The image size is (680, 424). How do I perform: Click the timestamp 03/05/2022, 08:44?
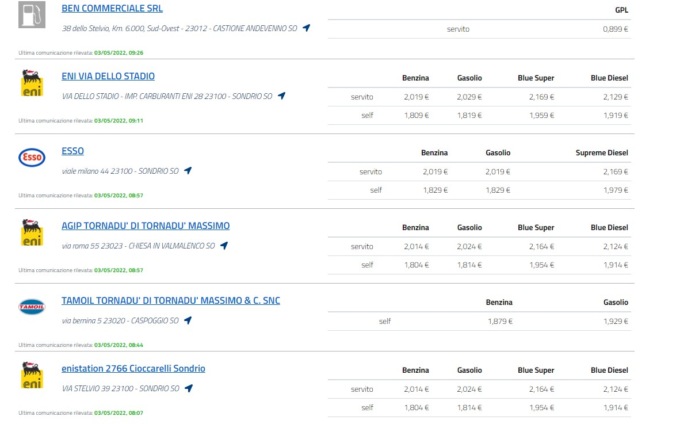click(x=118, y=345)
